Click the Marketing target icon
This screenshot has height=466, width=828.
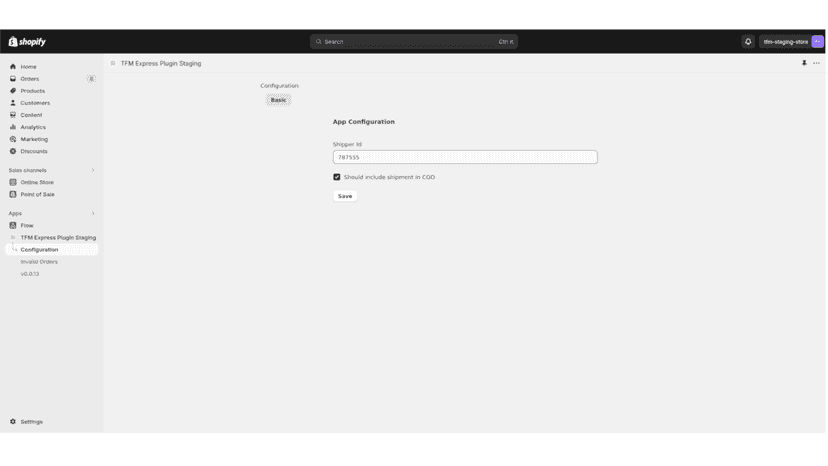pyautogui.click(x=13, y=139)
